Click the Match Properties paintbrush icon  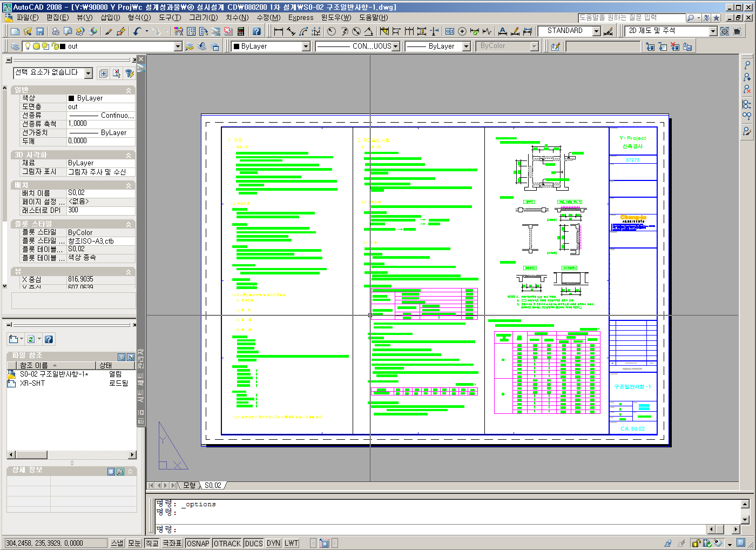tap(109, 31)
